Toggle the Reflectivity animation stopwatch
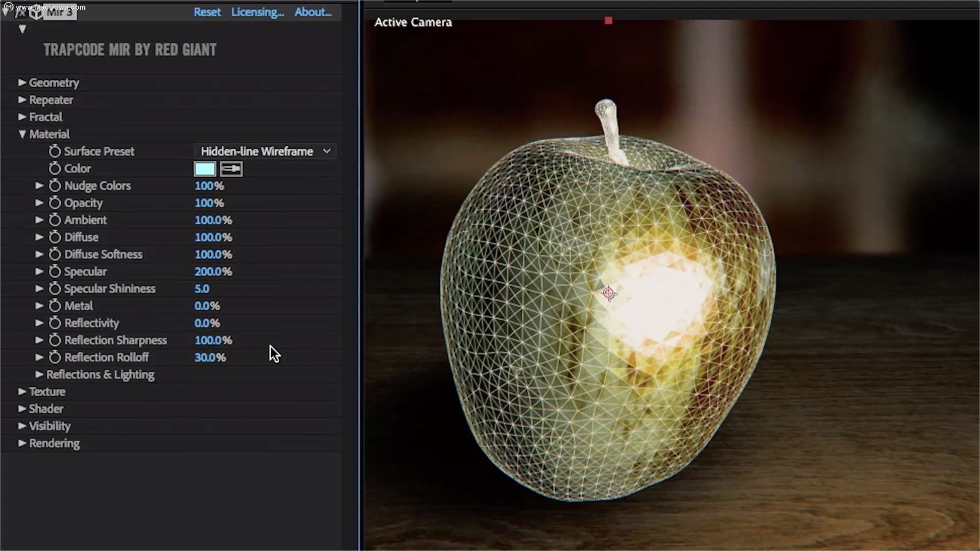This screenshot has height=551, width=980. 55,323
